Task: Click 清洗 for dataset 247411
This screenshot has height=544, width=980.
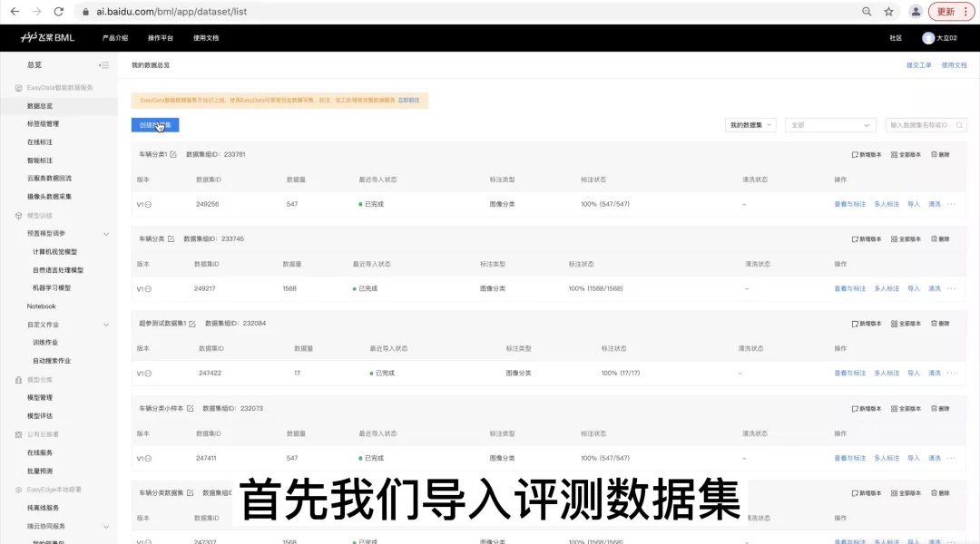Action: pos(935,458)
